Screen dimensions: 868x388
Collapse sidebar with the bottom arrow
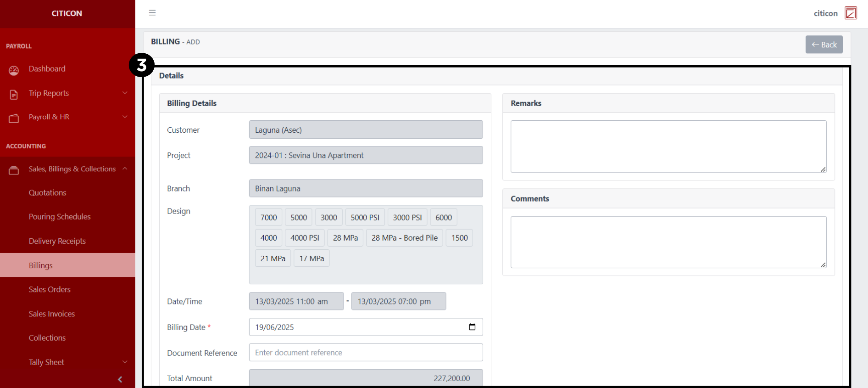(120, 379)
